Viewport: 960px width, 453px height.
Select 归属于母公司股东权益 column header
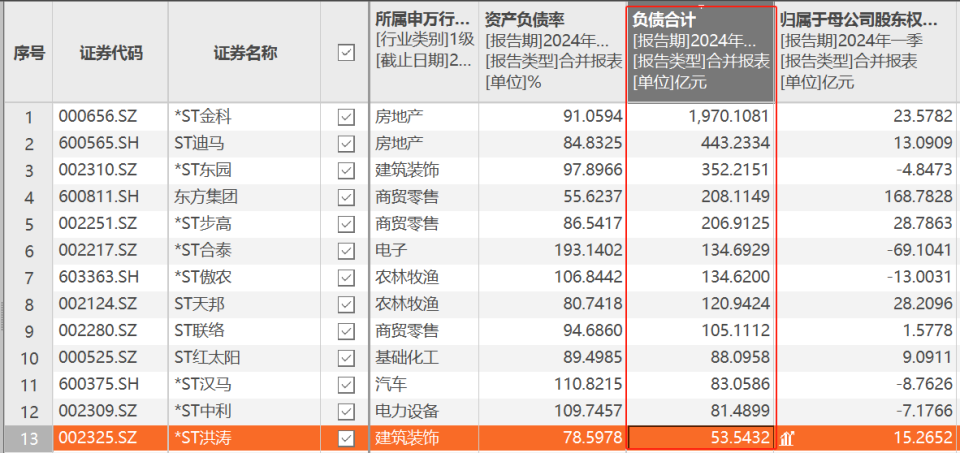867,54
